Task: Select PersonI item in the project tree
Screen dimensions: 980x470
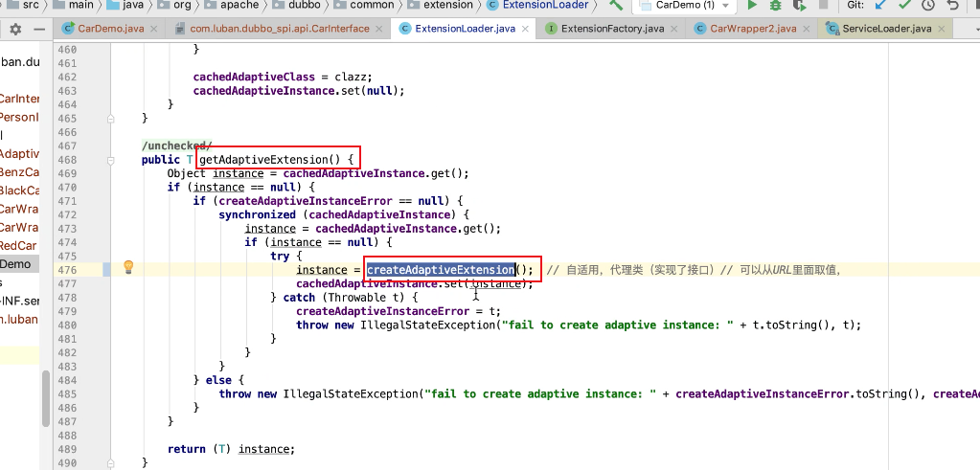Action: [19, 117]
